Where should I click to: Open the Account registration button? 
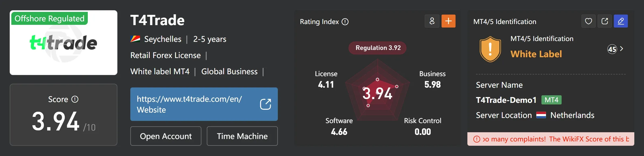166,136
